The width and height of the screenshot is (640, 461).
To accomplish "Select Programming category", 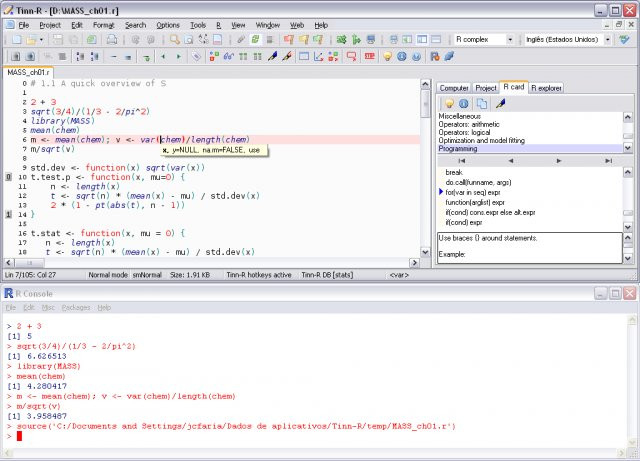I will click(530, 149).
